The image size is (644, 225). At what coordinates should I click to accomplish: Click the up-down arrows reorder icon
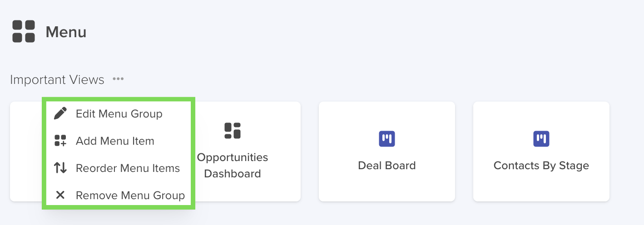point(60,168)
